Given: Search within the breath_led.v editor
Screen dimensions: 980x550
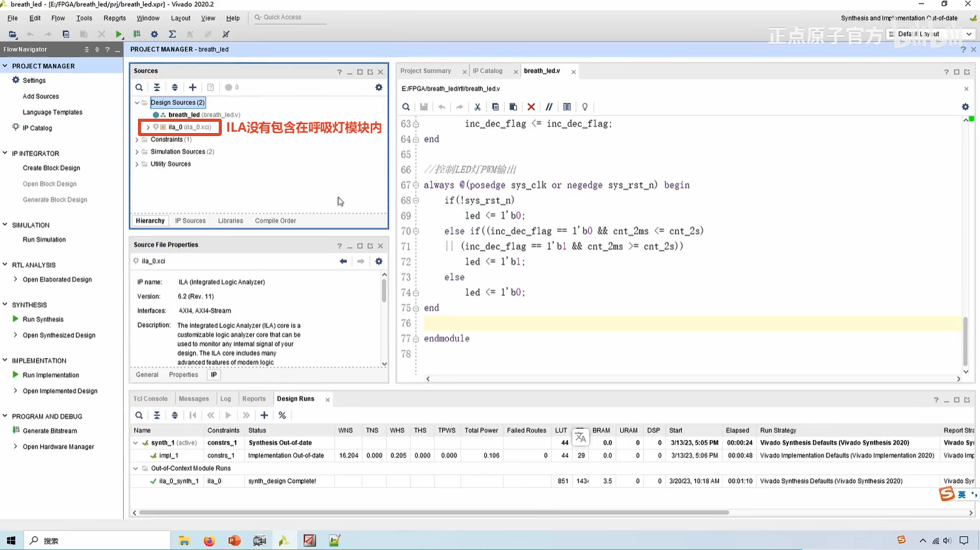Looking at the screenshot, I should (x=406, y=107).
